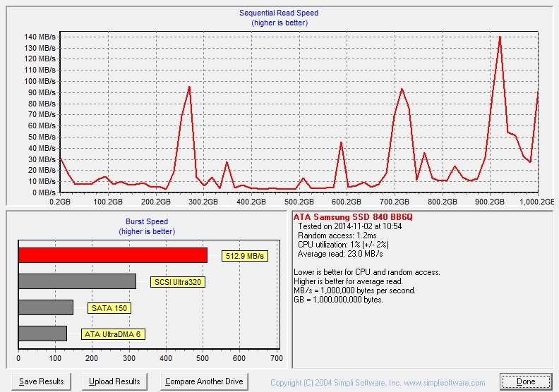The width and height of the screenshot is (559, 392).
Task: Select the gray ATA UltraDMA 6 bar
Action: 42,333
